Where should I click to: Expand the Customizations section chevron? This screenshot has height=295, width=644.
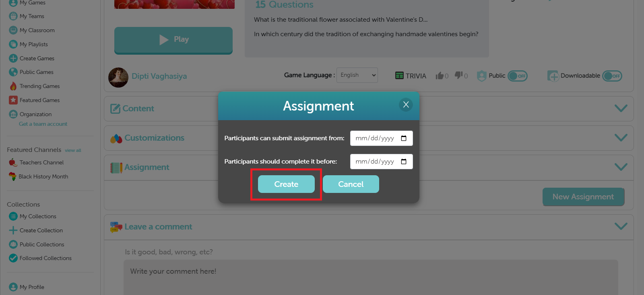[x=621, y=138]
